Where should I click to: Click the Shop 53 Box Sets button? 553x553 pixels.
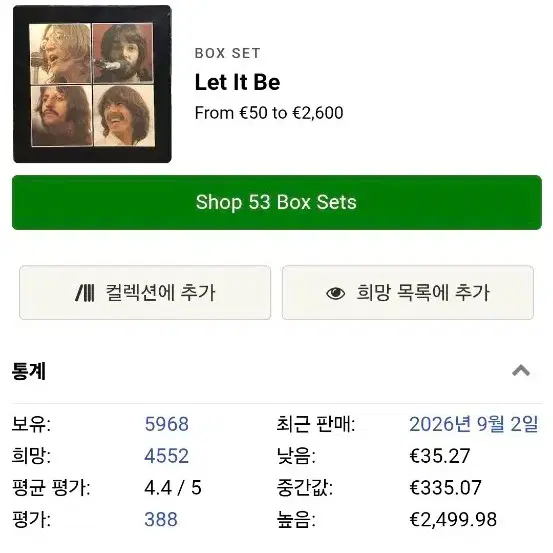click(x=276, y=202)
